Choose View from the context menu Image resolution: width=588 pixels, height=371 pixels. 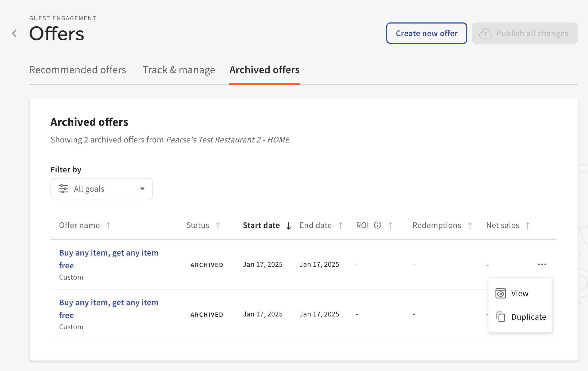pyautogui.click(x=520, y=293)
